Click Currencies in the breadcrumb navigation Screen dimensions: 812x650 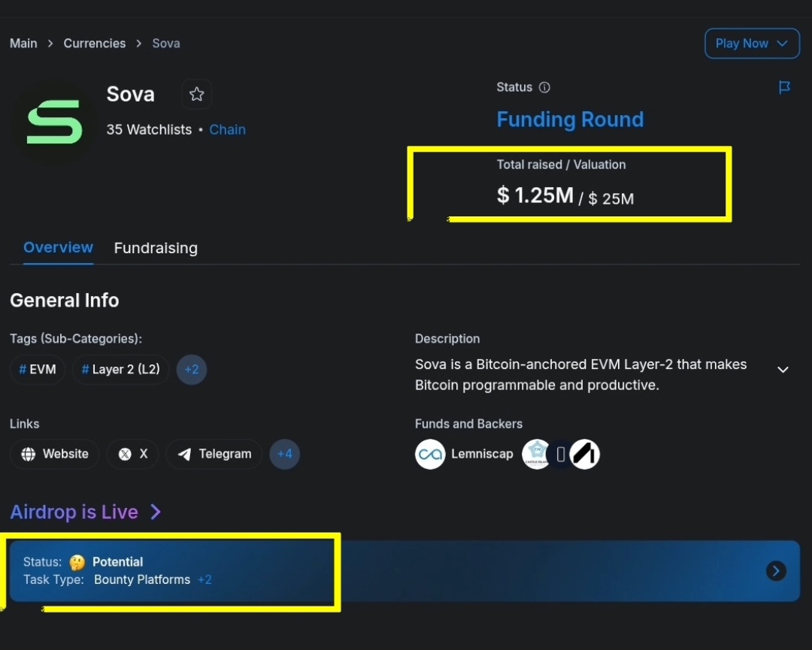[95, 43]
